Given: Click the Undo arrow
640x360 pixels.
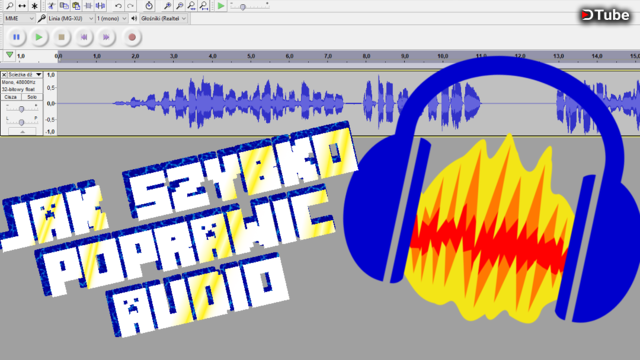Looking at the screenshot, I should coord(118,6).
